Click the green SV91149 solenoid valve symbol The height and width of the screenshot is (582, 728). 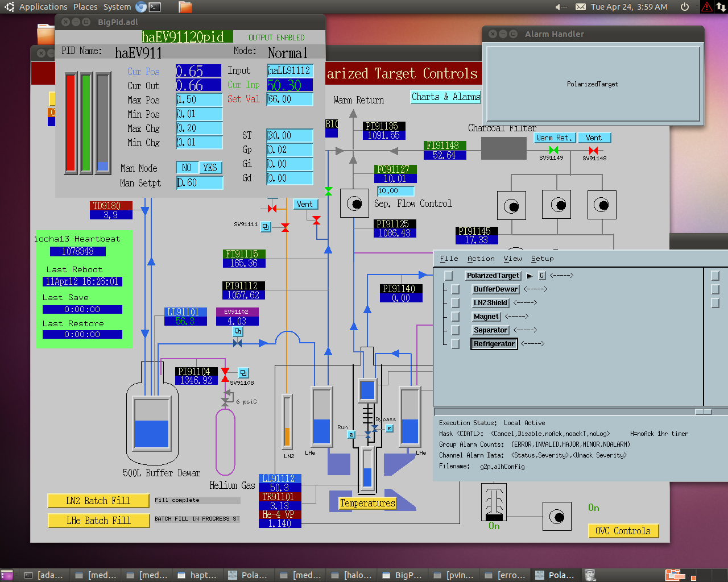point(553,150)
